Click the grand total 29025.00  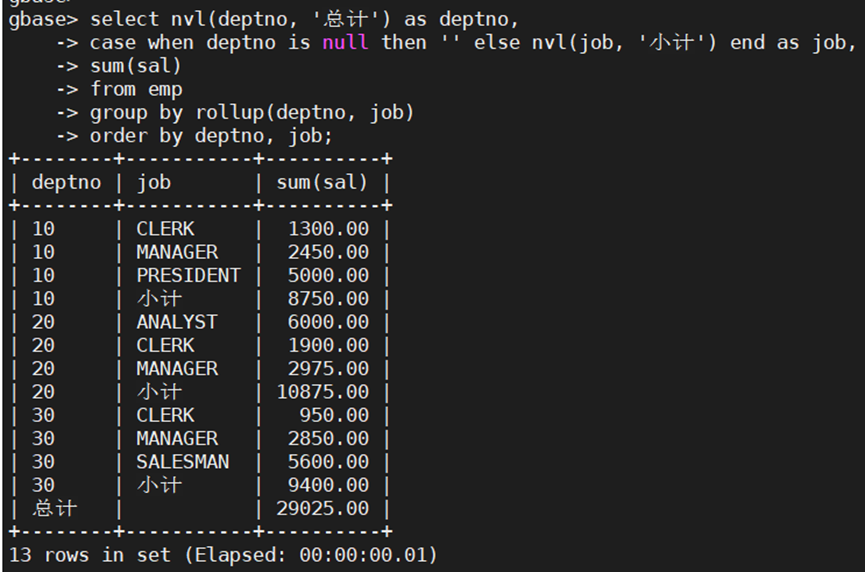click(323, 509)
